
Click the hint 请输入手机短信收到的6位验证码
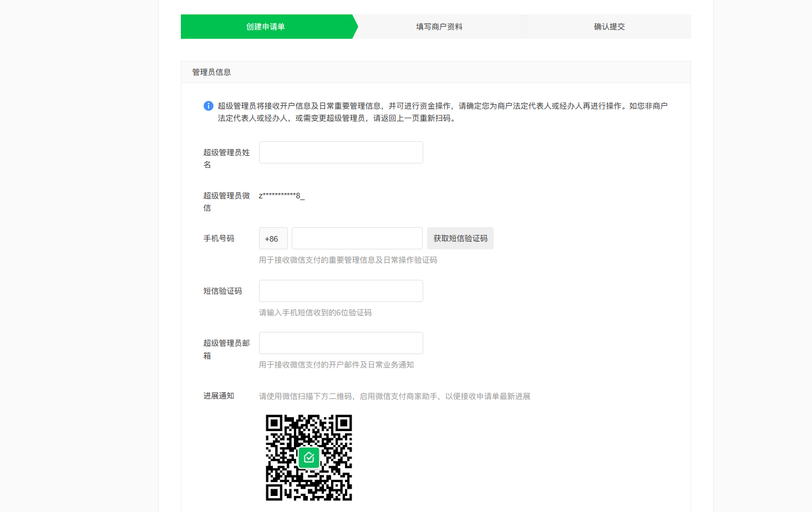tap(315, 313)
